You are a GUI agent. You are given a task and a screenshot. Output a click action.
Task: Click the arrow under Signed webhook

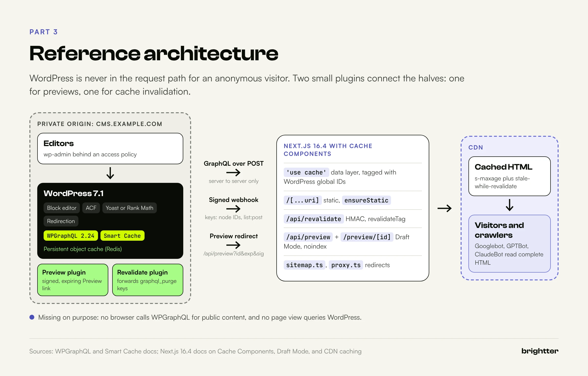(233, 209)
